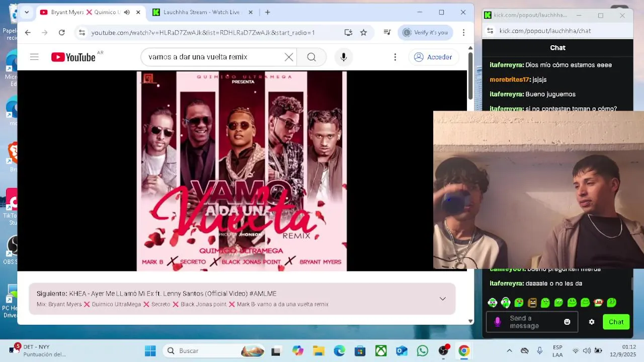
Task: Go forward in Chrome
Action: [44, 32]
